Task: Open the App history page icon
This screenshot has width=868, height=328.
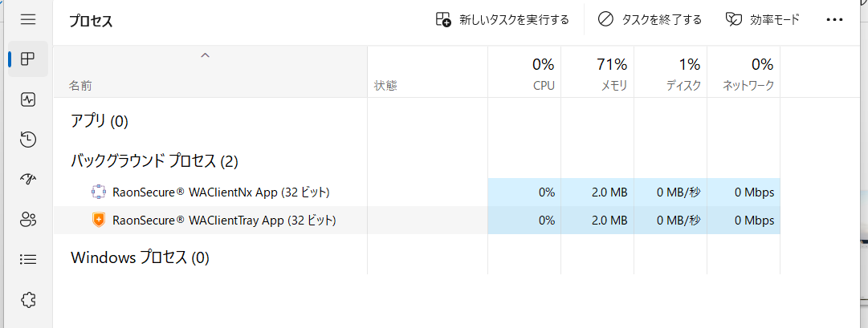Action: tap(28, 140)
